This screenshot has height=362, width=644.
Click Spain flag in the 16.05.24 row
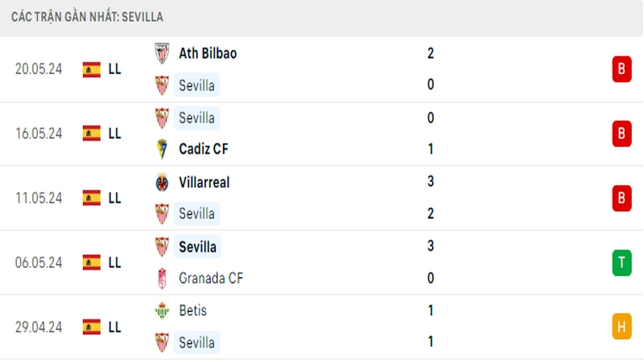pyautogui.click(x=92, y=134)
